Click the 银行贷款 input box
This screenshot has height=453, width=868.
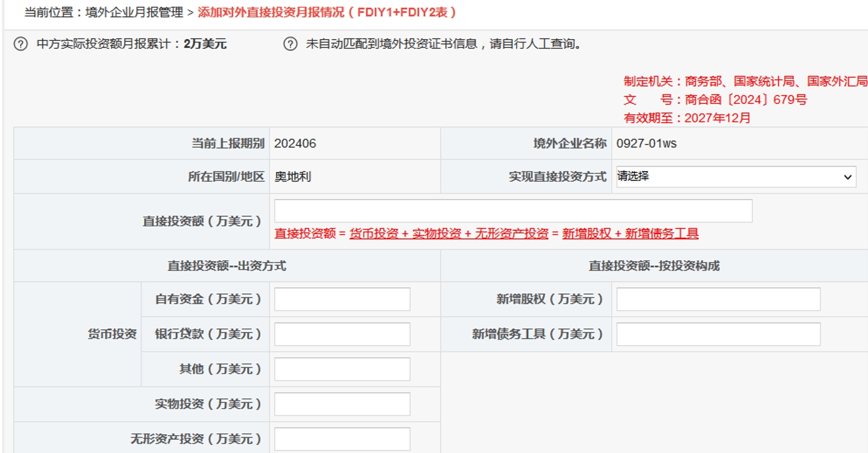(x=342, y=333)
